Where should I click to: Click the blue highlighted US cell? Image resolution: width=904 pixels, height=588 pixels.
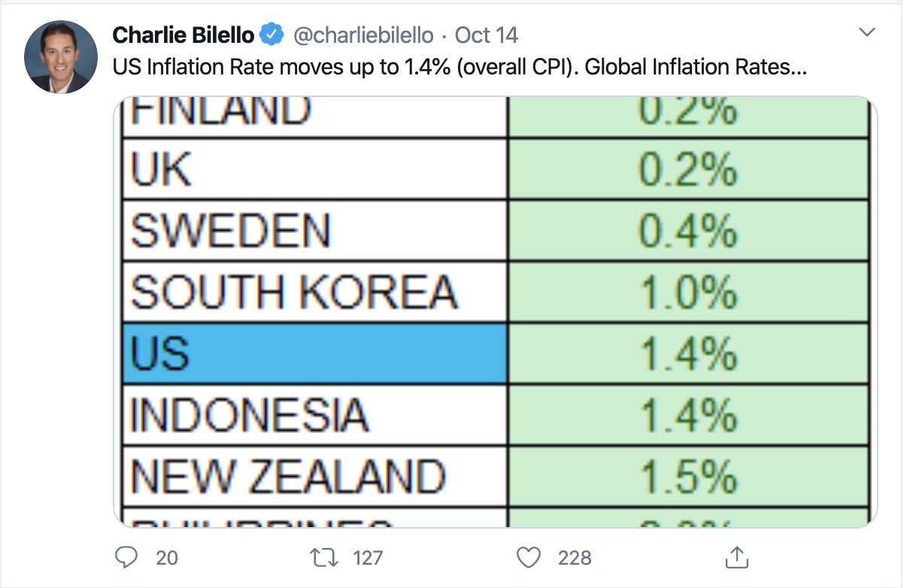pos(315,354)
